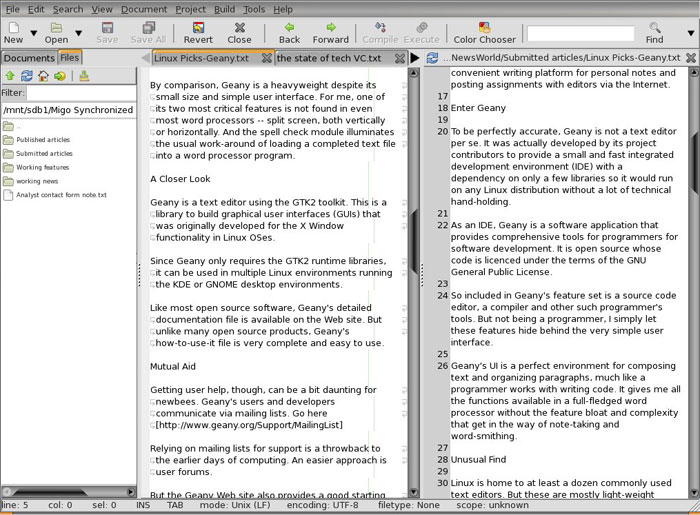This screenshot has height=515, width=700.
Task: Open the File menu
Action: tap(12, 9)
